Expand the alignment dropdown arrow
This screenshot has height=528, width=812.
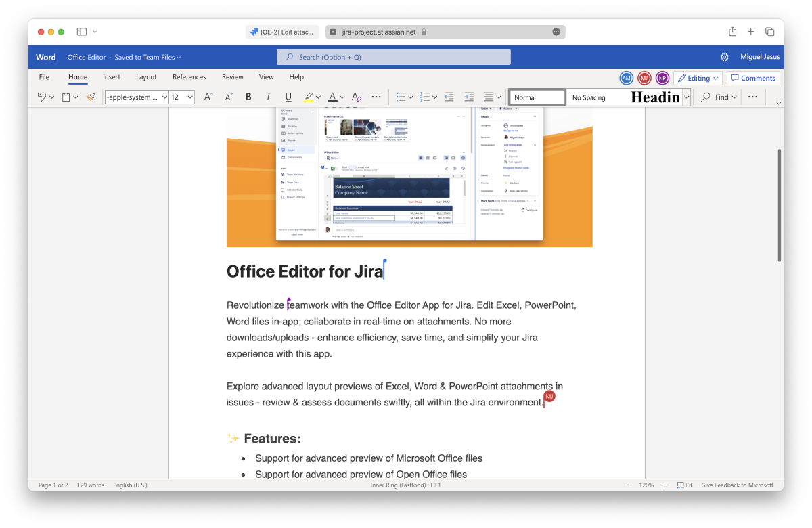coord(499,97)
